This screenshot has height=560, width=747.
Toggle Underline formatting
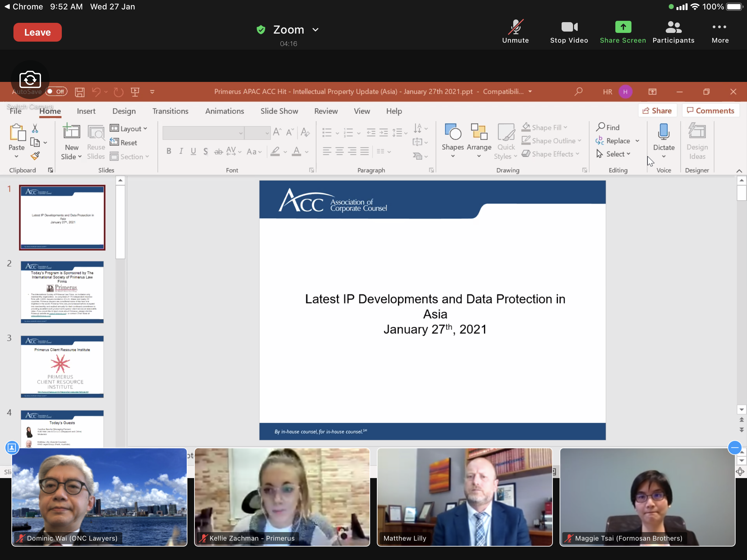point(193,151)
